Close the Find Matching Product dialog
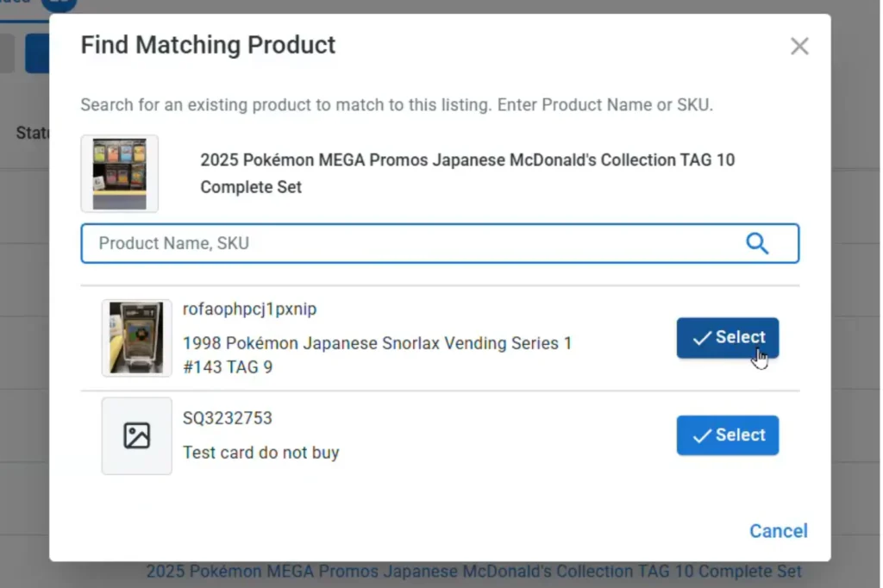The height and width of the screenshot is (588, 883). (799, 47)
